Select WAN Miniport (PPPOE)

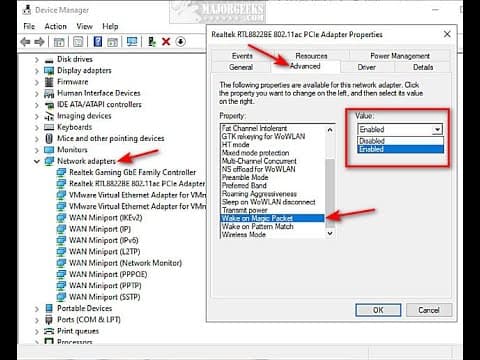click(108, 274)
